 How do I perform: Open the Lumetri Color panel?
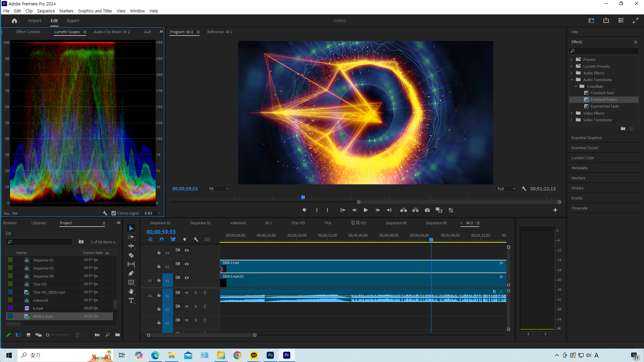[x=583, y=158]
